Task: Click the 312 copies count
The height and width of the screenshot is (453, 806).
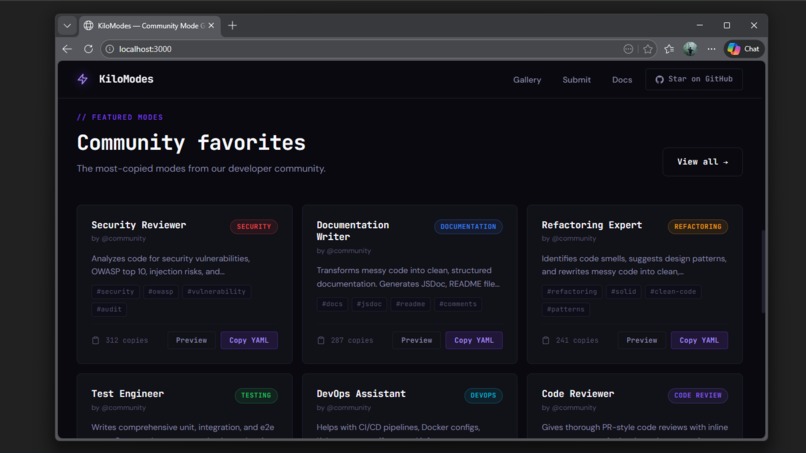Action: pos(126,340)
